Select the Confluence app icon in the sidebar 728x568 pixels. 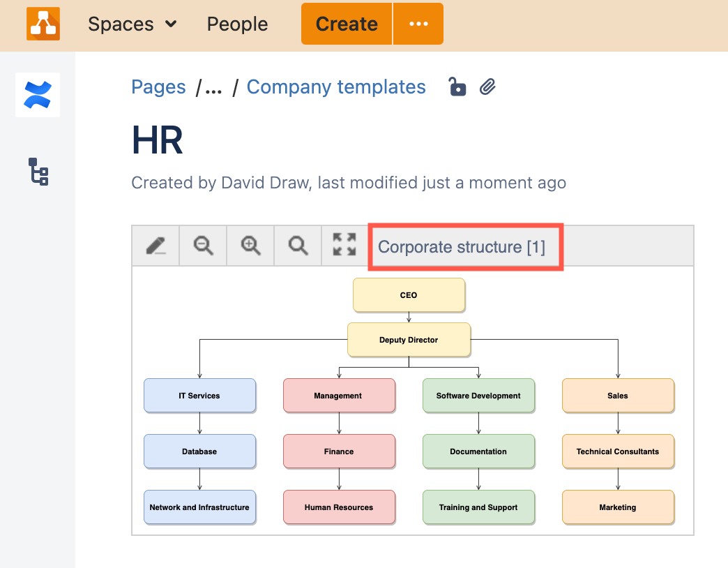tap(37, 95)
